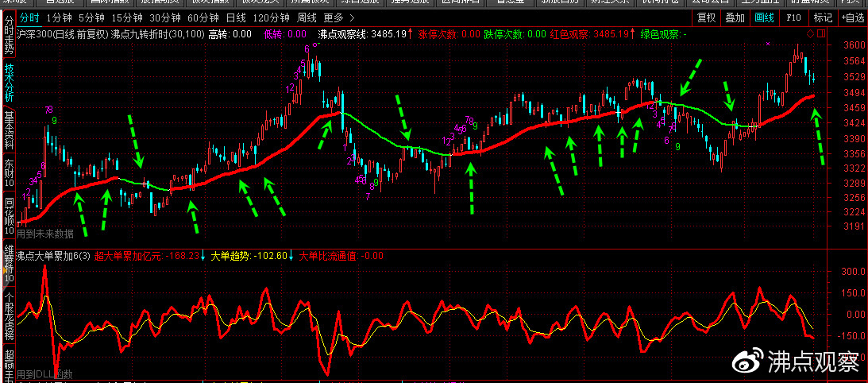Select the 60分钟 timeframe tab
The image size is (868, 383).
203,17
